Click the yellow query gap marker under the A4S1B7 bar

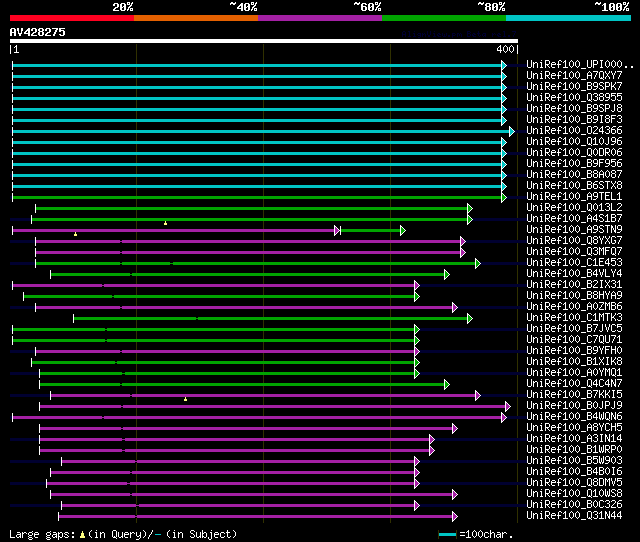165,223
